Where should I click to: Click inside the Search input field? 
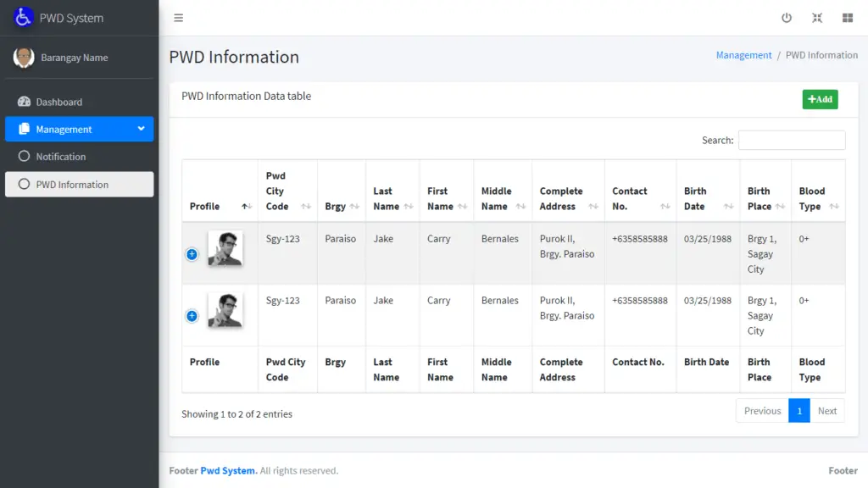coord(792,140)
